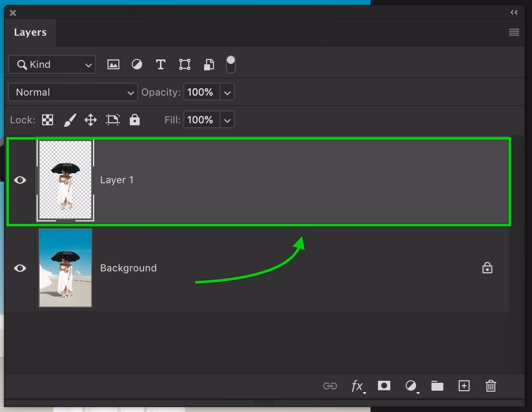Select the Background layer thumbnail

coord(65,268)
